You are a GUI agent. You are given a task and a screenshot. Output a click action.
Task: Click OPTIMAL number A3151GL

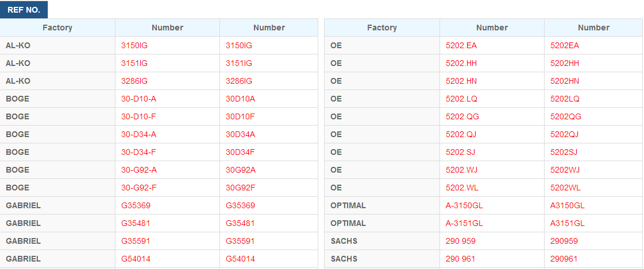click(567, 223)
